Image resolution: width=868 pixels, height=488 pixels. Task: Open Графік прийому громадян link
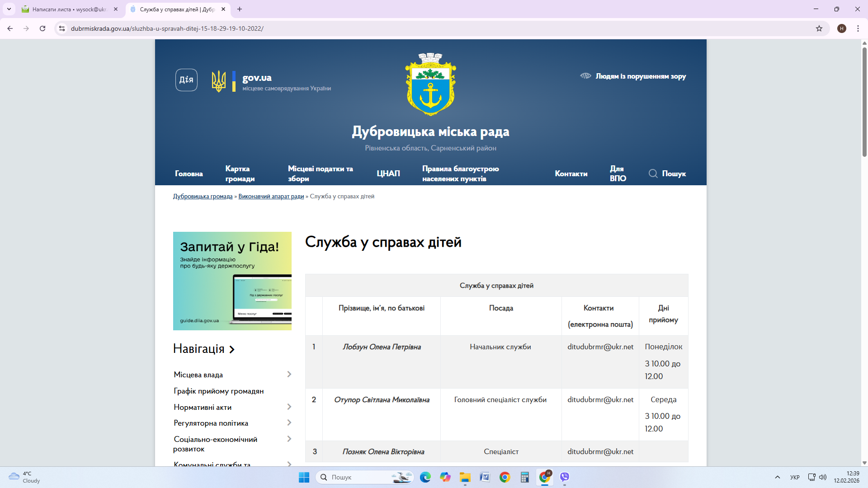click(218, 391)
